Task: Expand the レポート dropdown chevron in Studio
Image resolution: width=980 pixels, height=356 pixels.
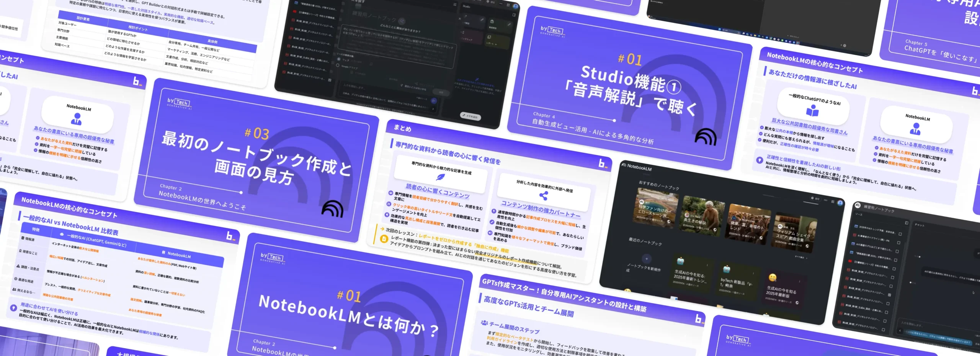Action: click(x=496, y=44)
